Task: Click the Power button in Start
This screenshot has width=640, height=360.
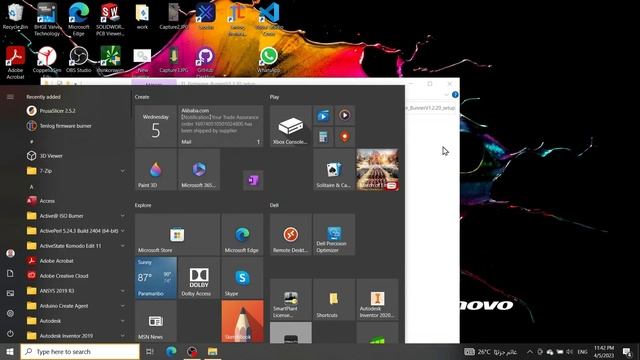Action: pos(10,333)
